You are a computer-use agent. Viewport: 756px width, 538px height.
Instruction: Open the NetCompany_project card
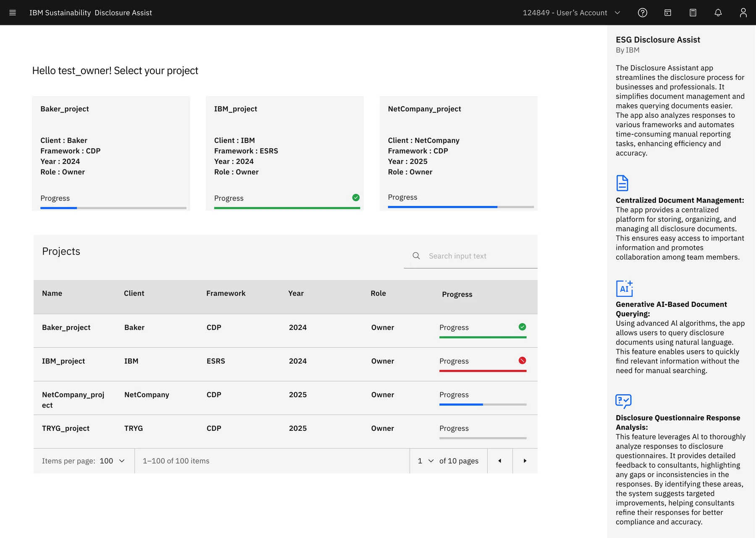(x=459, y=153)
